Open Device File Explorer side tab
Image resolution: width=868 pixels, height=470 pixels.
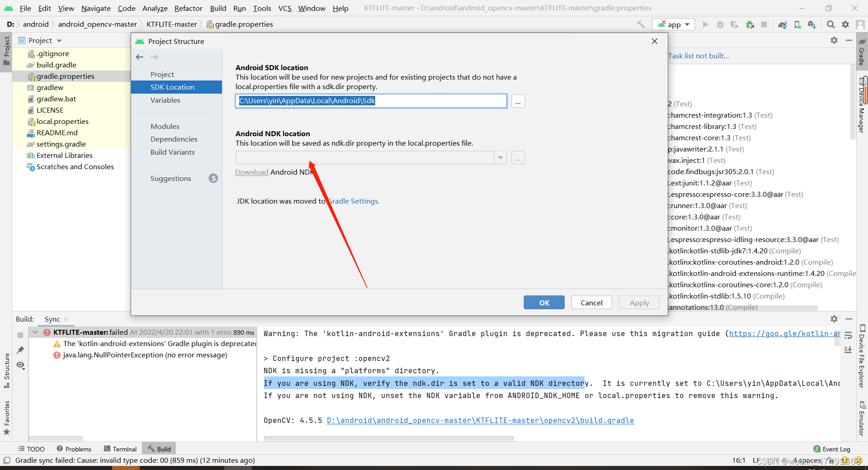[x=862, y=356]
